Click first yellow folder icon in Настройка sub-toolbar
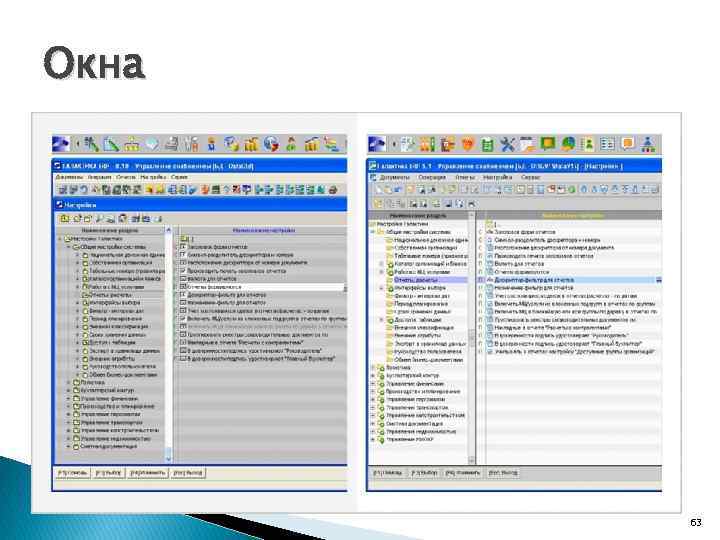Image resolution: width=720 pixels, height=540 pixels. [x=64, y=219]
